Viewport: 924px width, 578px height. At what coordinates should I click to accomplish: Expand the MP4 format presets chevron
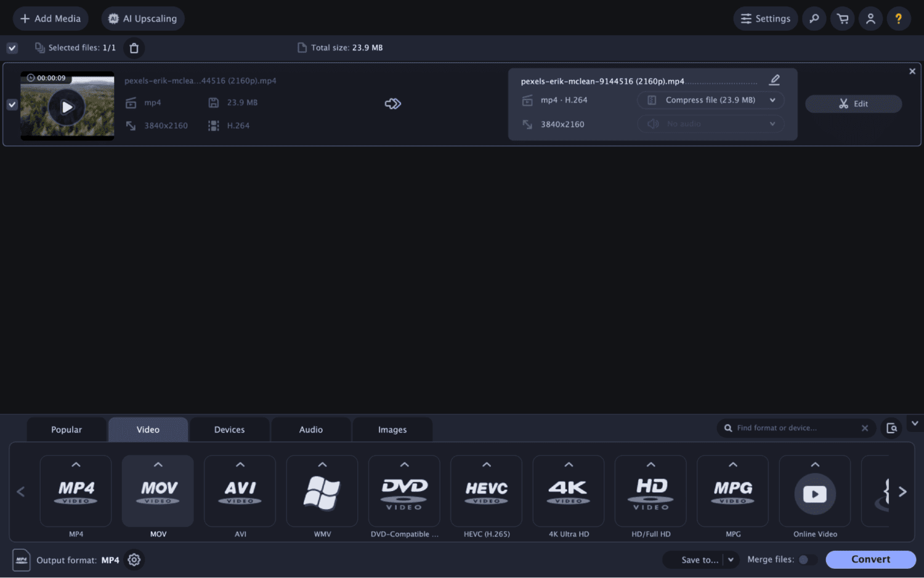coord(76,465)
